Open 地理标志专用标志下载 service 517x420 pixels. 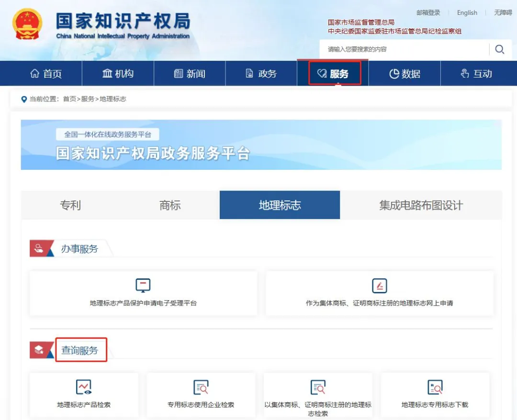[435, 395]
